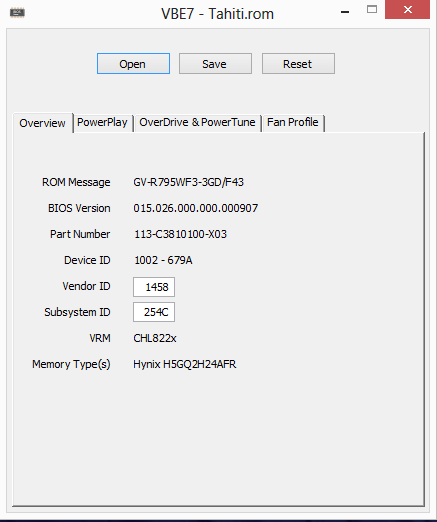Viewport: 437px width, 522px height.
Task: Go to OverDrive & PowerTune tab
Action: coord(197,122)
